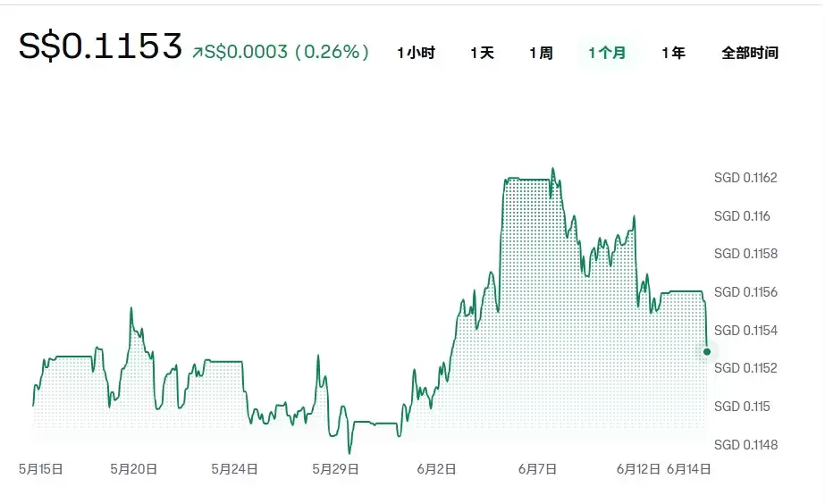This screenshot has width=825, height=504.
Task: Click the 5月15日 date label
Action: point(40,469)
